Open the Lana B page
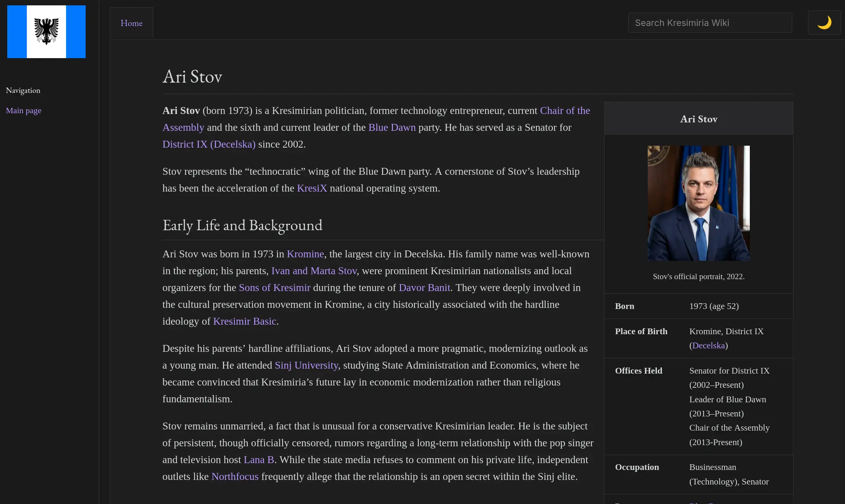This screenshot has height=504, width=845. [x=258, y=460]
